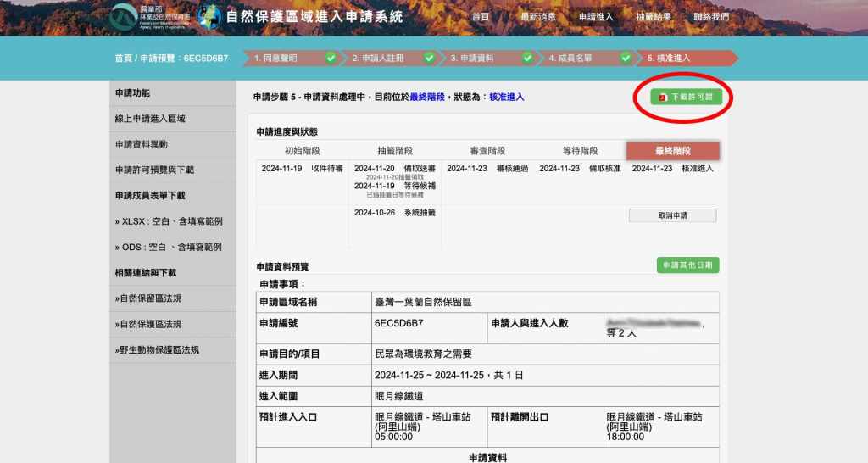
Task: Click the green checkmark beside 成員名單 step
Action: [x=626, y=59]
